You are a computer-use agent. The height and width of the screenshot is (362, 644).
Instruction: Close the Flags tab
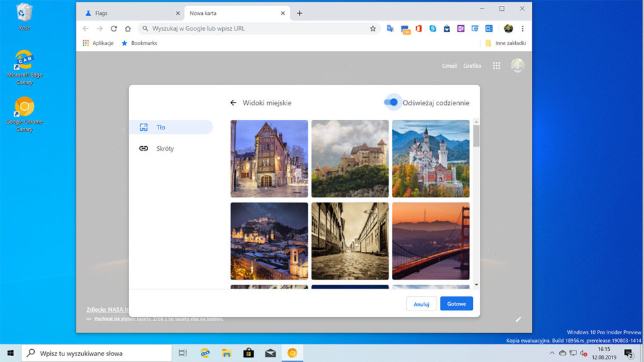tap(178, 13)
